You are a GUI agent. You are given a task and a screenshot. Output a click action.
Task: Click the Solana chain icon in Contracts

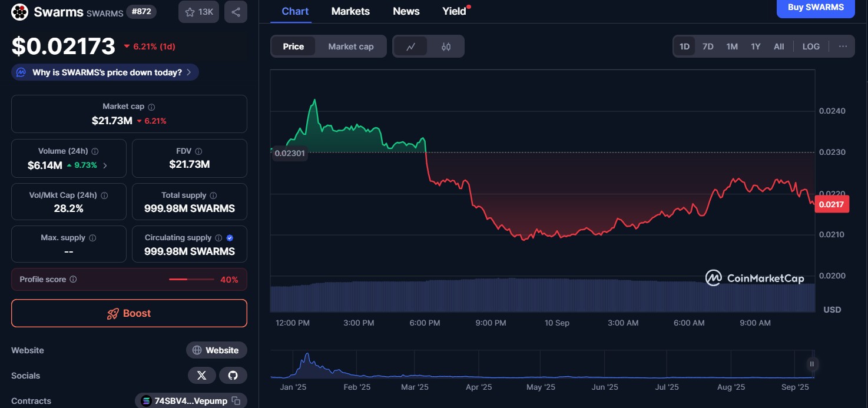tap(146, 401)
